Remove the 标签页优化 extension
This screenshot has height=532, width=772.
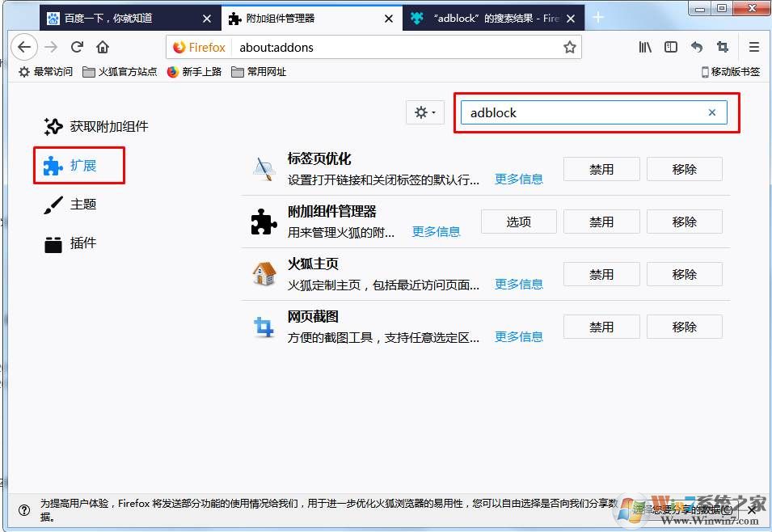pos(684,168)
